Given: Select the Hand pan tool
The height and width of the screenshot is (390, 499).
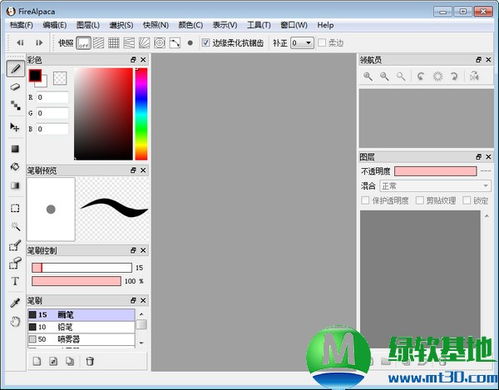Looking at the screenshot, I should tap(15, 322).
